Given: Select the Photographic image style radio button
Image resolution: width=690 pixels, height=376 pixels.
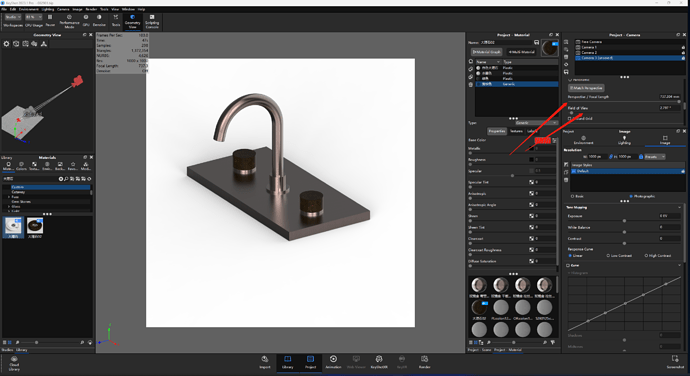Looking at the screenshot, I should (631, 196).
